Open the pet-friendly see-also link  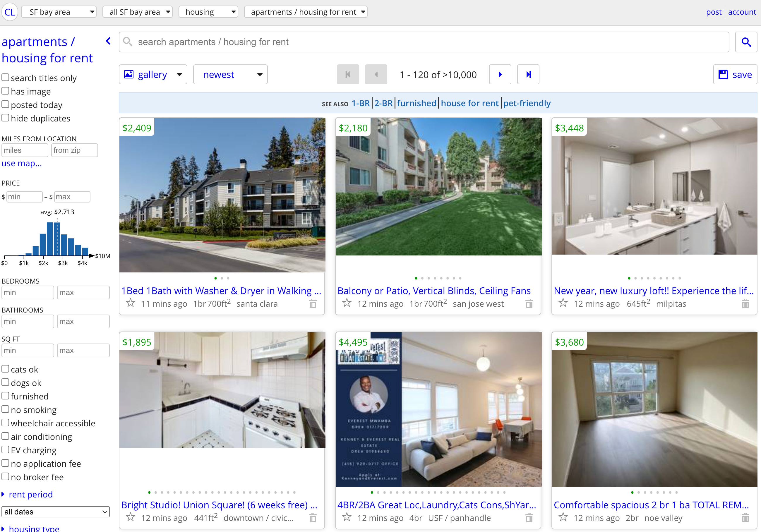[527, 103]
